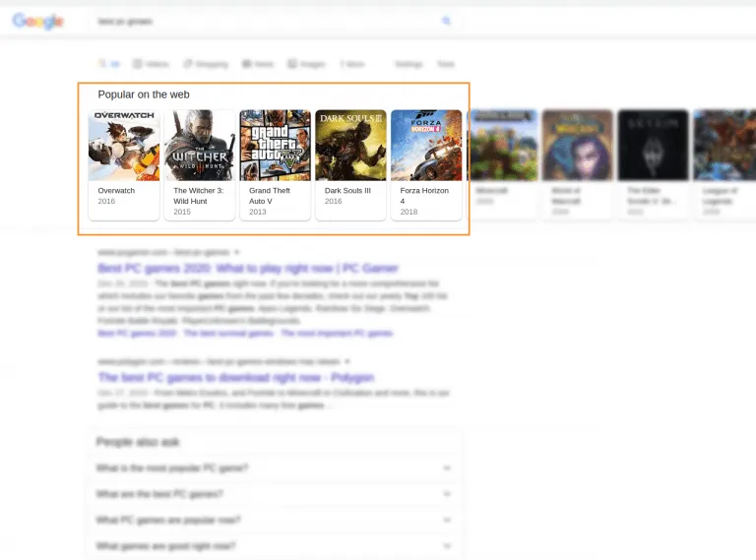Screen dimensions: 756x560
Task: Click the Overwatch title text
Action: click(116, 190)
